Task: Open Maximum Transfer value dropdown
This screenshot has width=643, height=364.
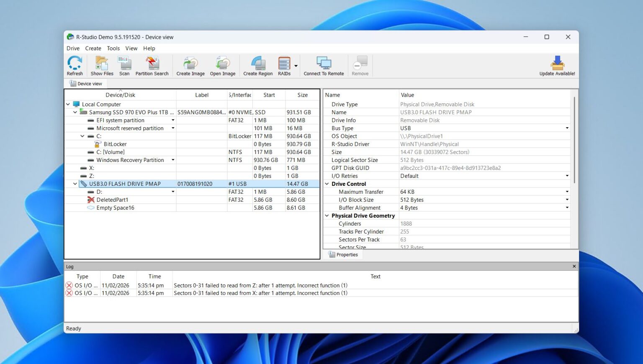Action: pos(567,192)
